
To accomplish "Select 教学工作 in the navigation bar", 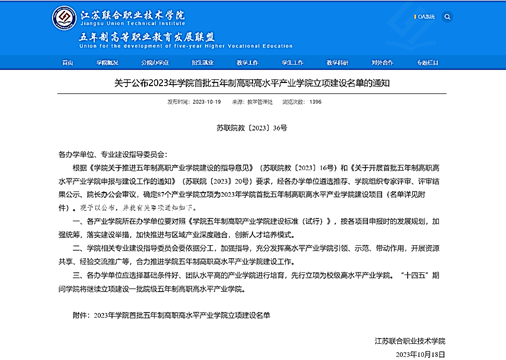I will coord(247,62).
